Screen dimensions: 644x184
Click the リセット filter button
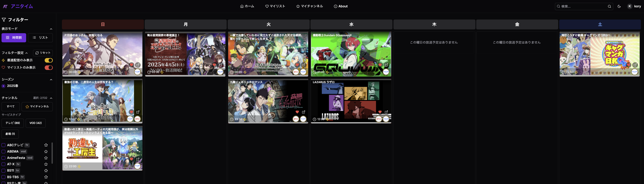tap(43, 53)
